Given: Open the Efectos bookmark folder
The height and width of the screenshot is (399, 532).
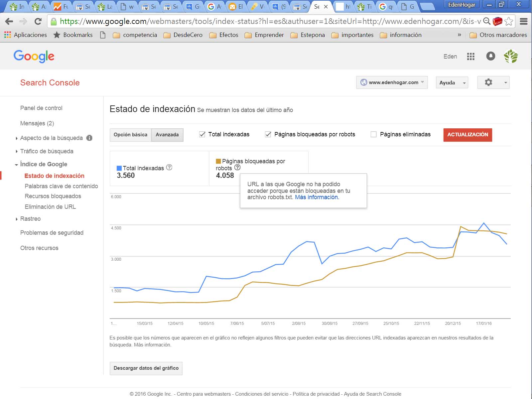Looking at the screenshot, I should [224, 35].
